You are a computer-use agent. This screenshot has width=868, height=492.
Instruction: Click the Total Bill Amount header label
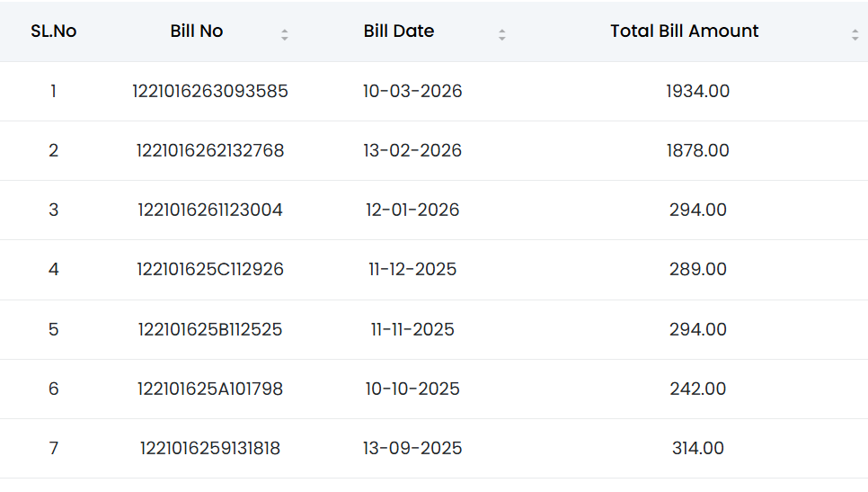(x=685, y=31)
